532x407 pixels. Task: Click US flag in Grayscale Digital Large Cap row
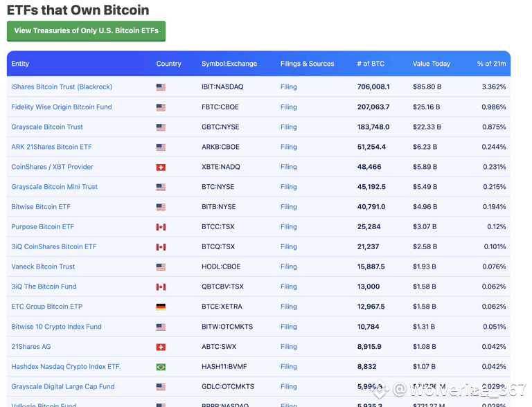(161, 387)
